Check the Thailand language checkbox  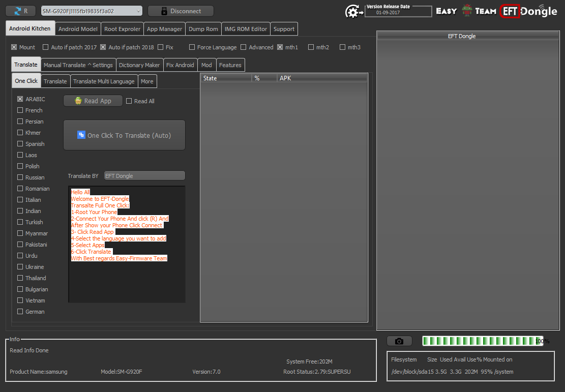(x=20, y=278)
